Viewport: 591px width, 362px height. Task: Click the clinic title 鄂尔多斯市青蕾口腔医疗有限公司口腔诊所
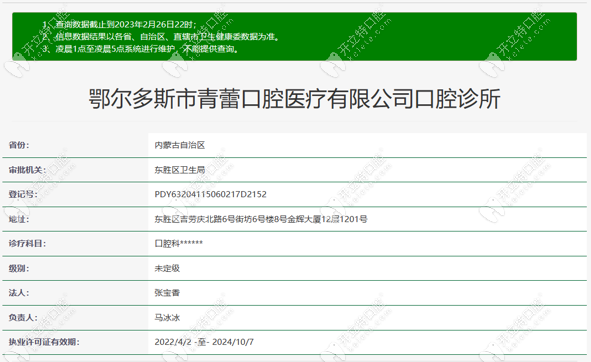click(294, 99)
